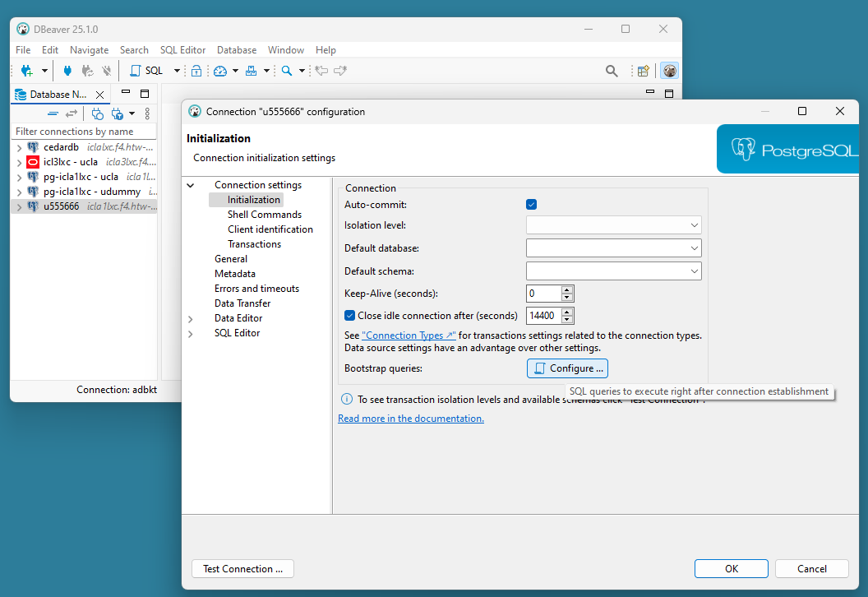Open the Default database dropdown
868x597 pixels.
pos(613,248)
